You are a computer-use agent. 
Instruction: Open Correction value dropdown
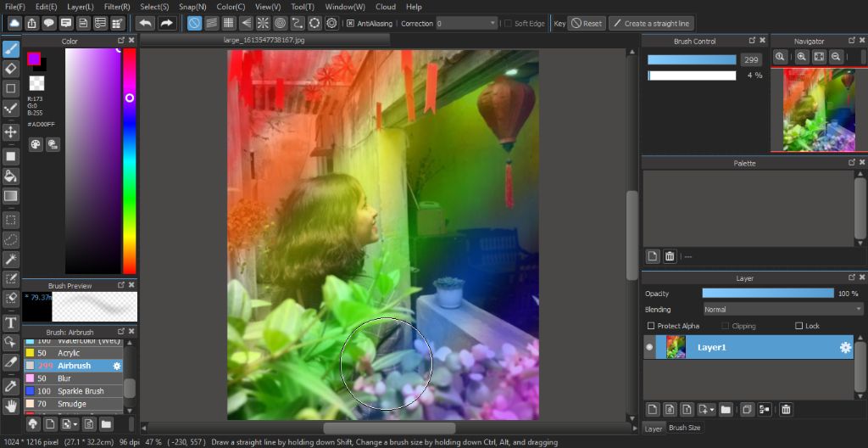point(492,23)
